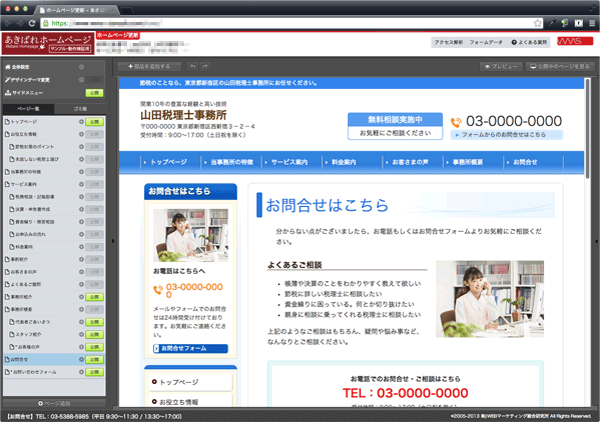Screen dimensions: 600x422
Task: Open 料金案内 in site navigation bar
Action: (x=357, y=162)
